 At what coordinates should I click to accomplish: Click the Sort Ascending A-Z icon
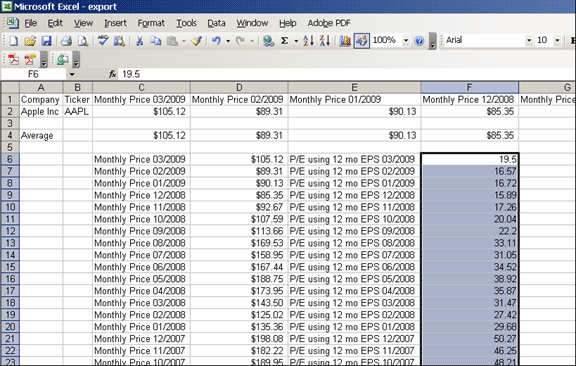[308, 40]
